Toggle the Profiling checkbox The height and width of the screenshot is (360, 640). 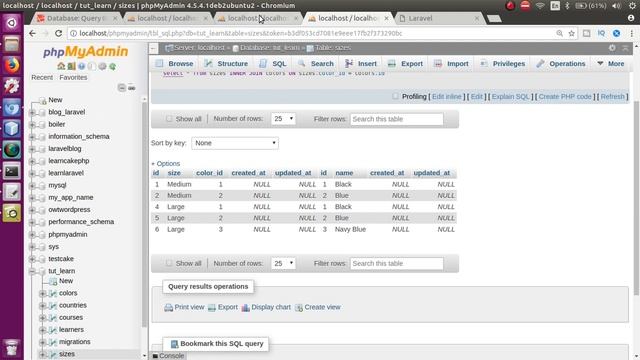pos(395,96)
